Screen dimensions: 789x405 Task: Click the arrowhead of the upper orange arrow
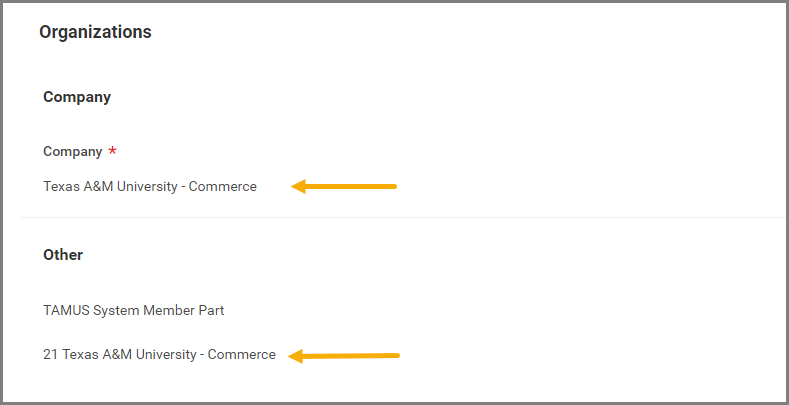[x=299, y=186]
